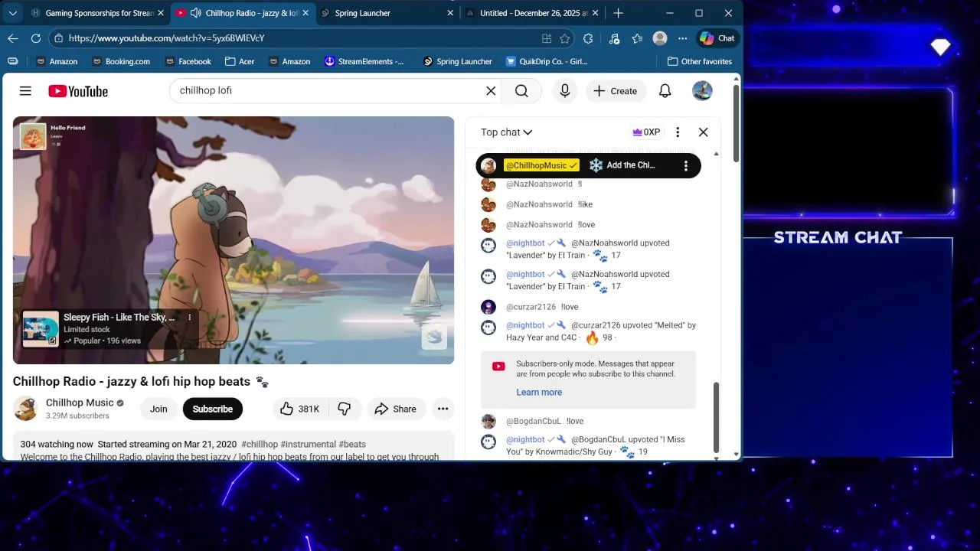The width and height of the screenshot is (980, 551).
Task: Open the Booking.com bookmark
Action: (x=120, y=61)
